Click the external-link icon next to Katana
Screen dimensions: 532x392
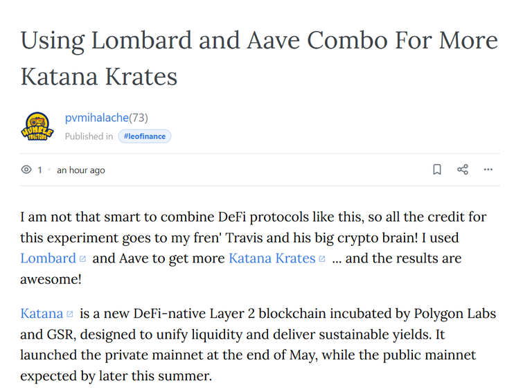(x=70, y=314)
